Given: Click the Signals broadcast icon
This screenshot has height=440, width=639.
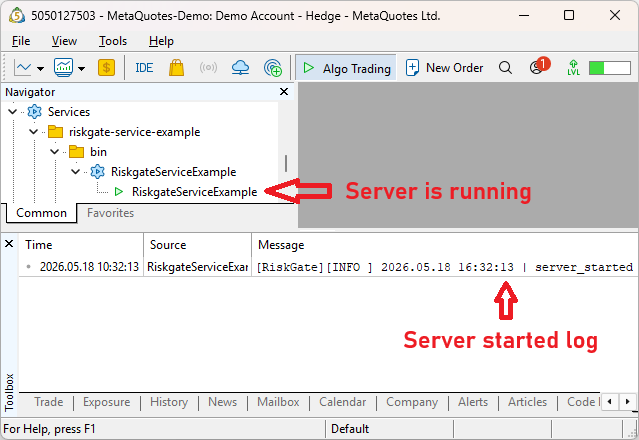Looking at the screenshot, I should 208,68.
